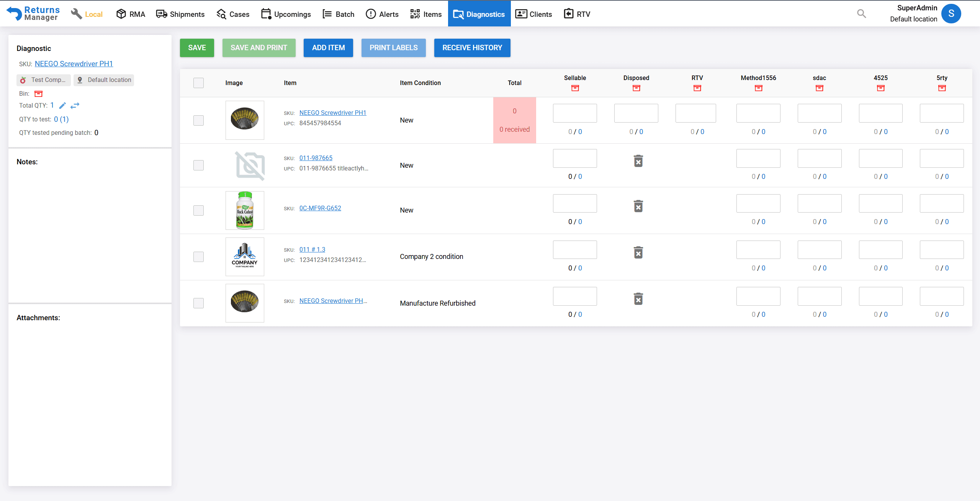This screenshot has width=980, height=501.
Task: Delete the Manufacture Refurbished row with trash icon
Action: point(638,299)
